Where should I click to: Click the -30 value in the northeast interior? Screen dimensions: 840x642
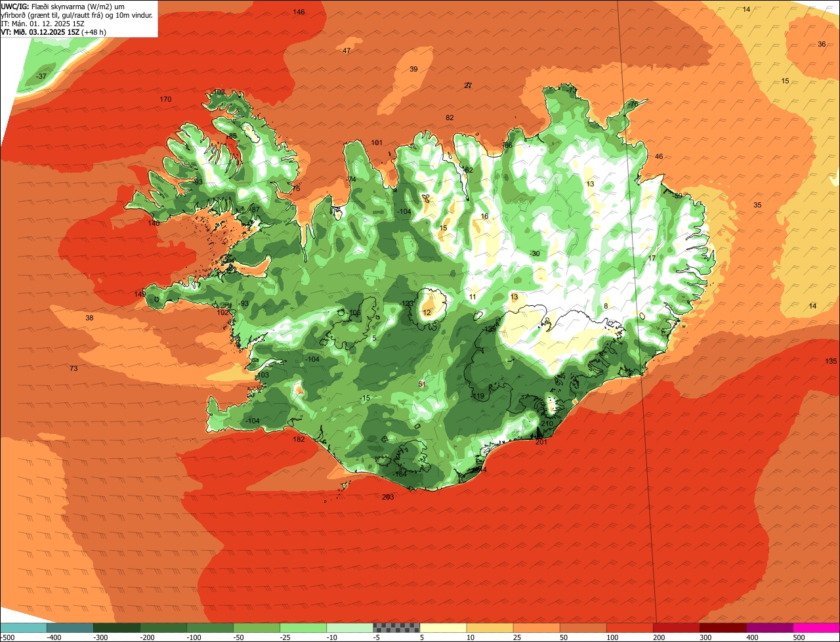point(535,253)
